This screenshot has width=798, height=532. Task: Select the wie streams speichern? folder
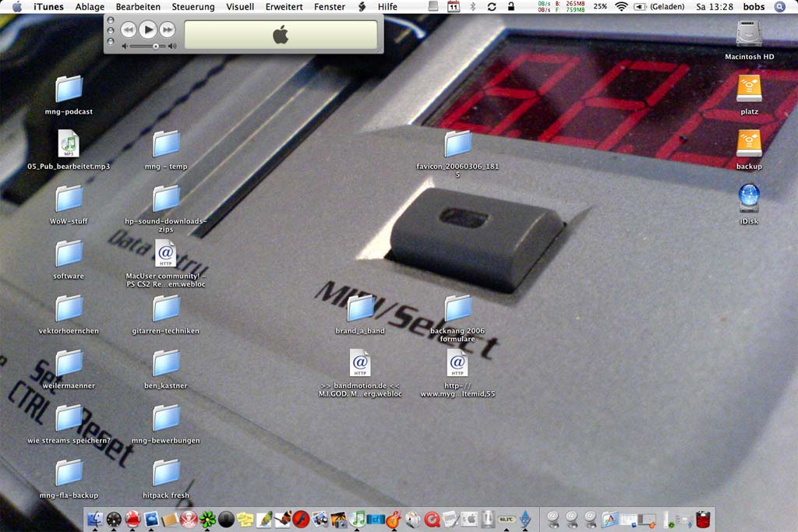pyautogui.click(x=69, y=417)
